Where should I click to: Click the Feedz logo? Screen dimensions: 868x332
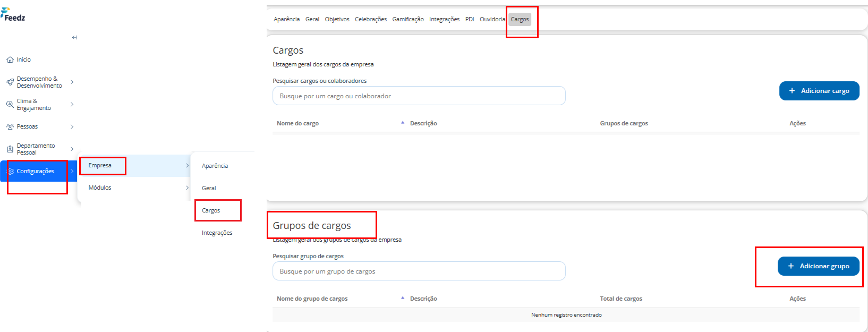(13, 15)
